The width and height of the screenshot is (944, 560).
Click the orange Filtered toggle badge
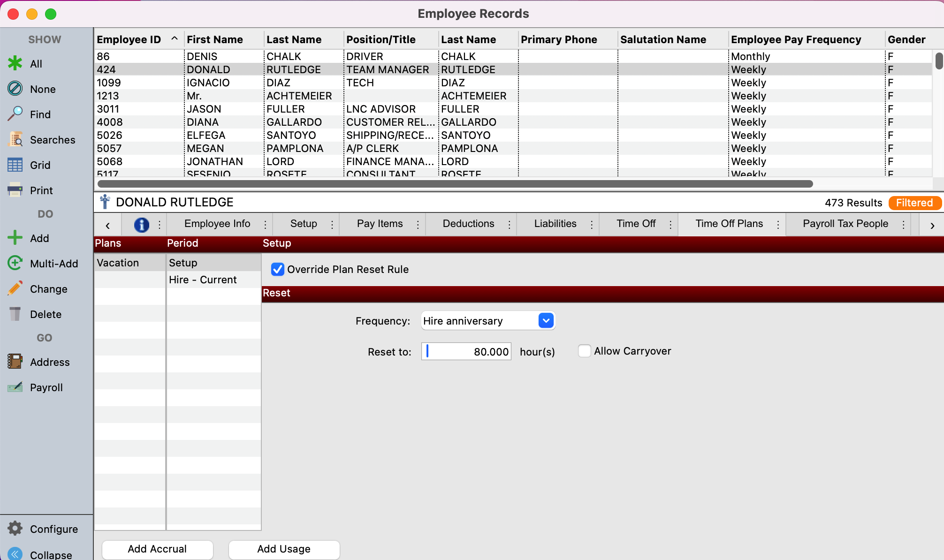[914, 203]
